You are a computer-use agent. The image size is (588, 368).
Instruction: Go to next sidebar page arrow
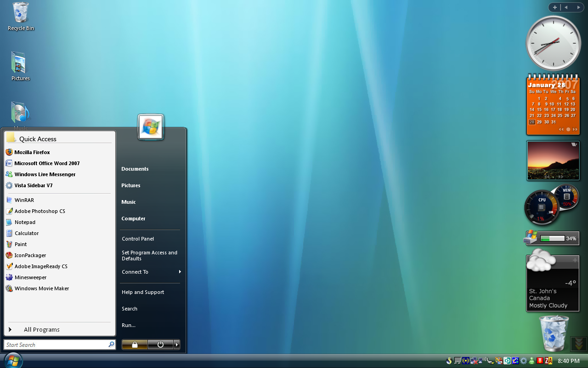click(x=578, y=7)
